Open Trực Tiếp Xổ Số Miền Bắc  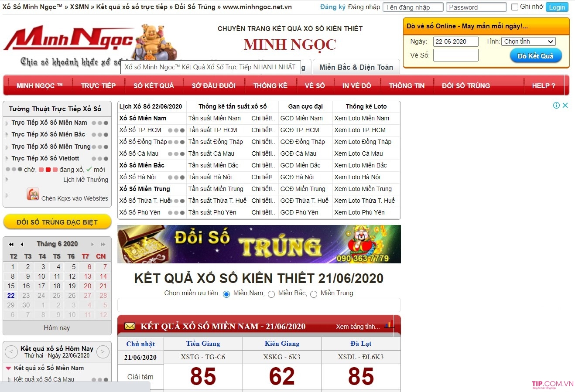[48, 134]
